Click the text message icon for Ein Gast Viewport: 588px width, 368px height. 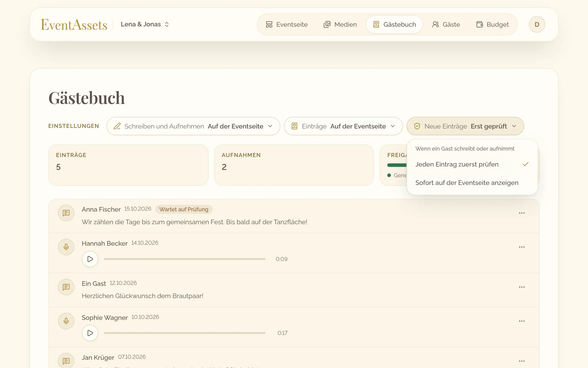(x=66, y=287)
